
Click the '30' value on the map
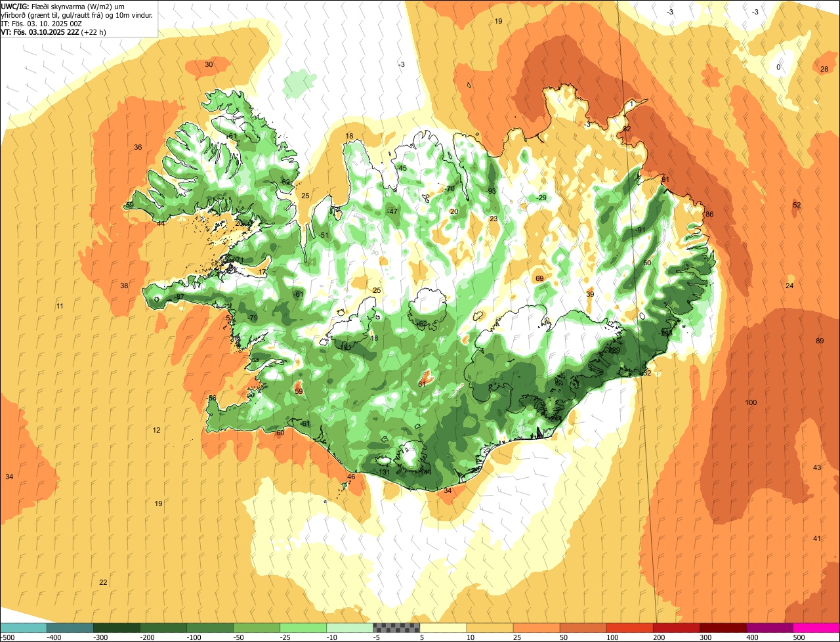[209, 64]
